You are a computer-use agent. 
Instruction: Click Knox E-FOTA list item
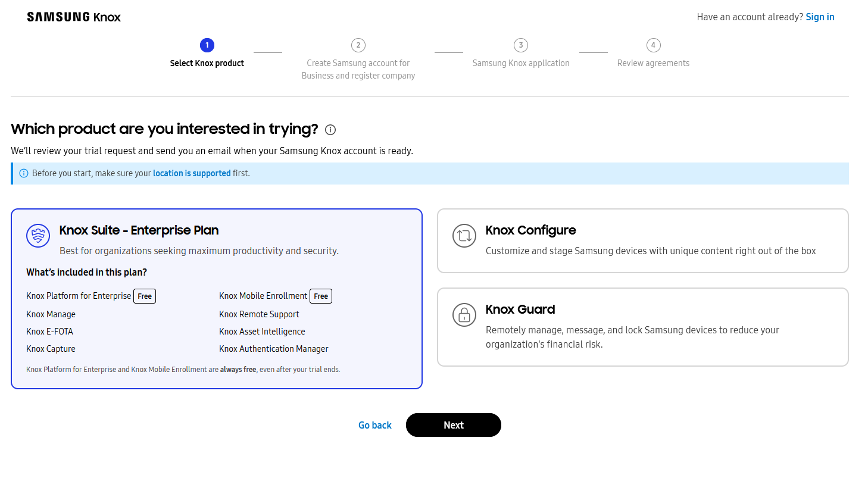coord(50,332)
